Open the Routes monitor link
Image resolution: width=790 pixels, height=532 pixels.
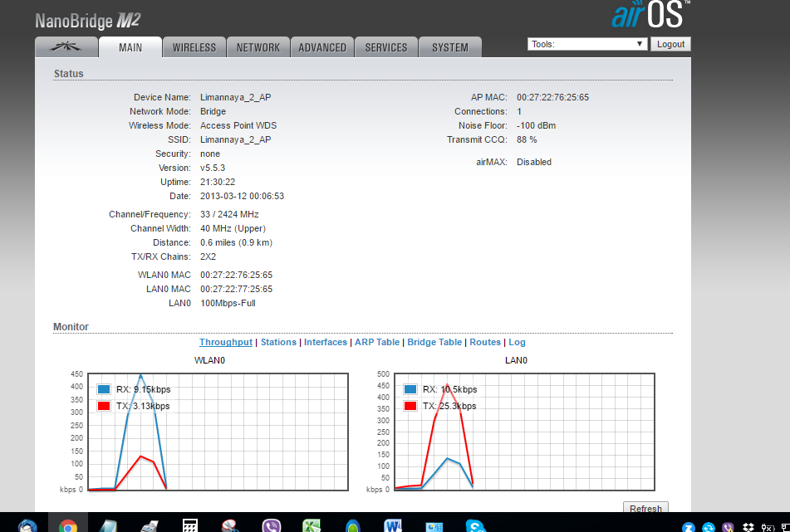pos(485,342)
